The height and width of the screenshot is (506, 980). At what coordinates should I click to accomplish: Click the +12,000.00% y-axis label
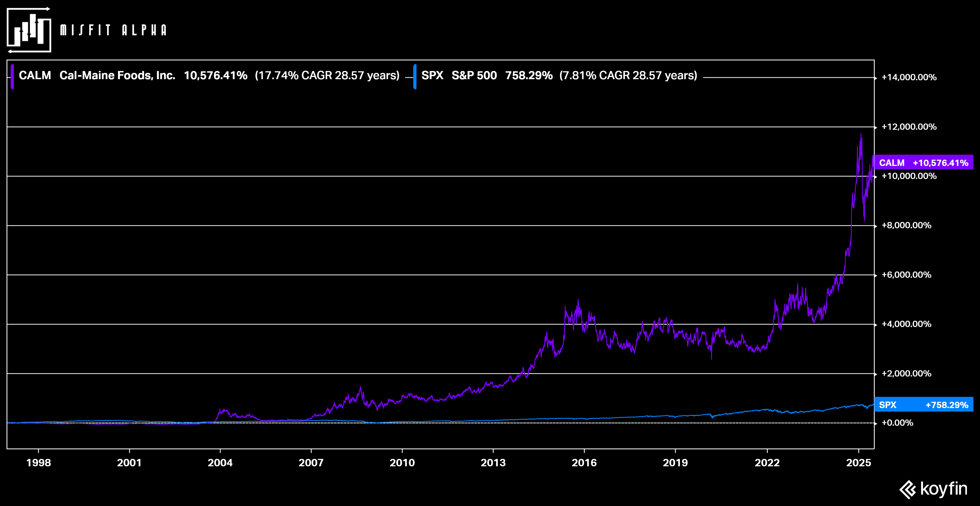[x=909, y=126]
